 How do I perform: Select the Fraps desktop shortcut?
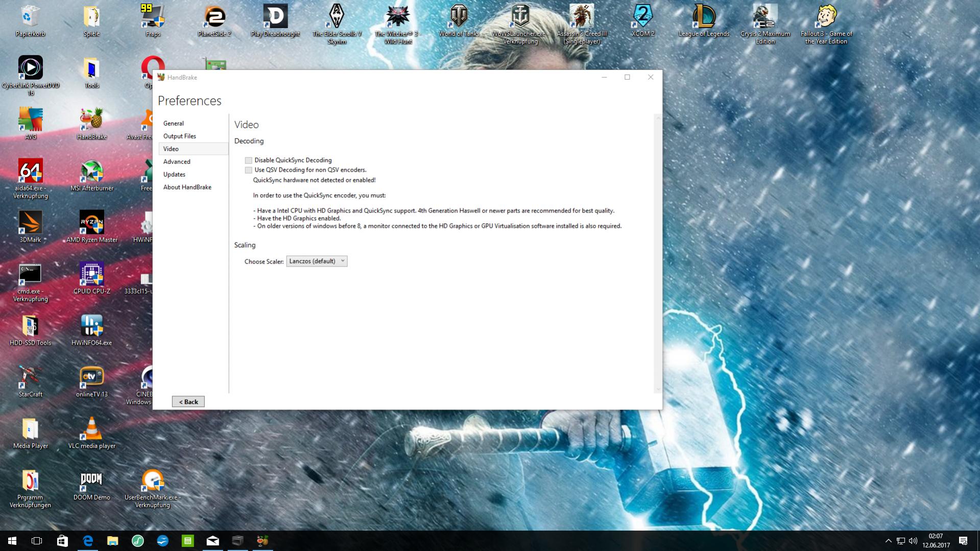[x=153, y=21]
